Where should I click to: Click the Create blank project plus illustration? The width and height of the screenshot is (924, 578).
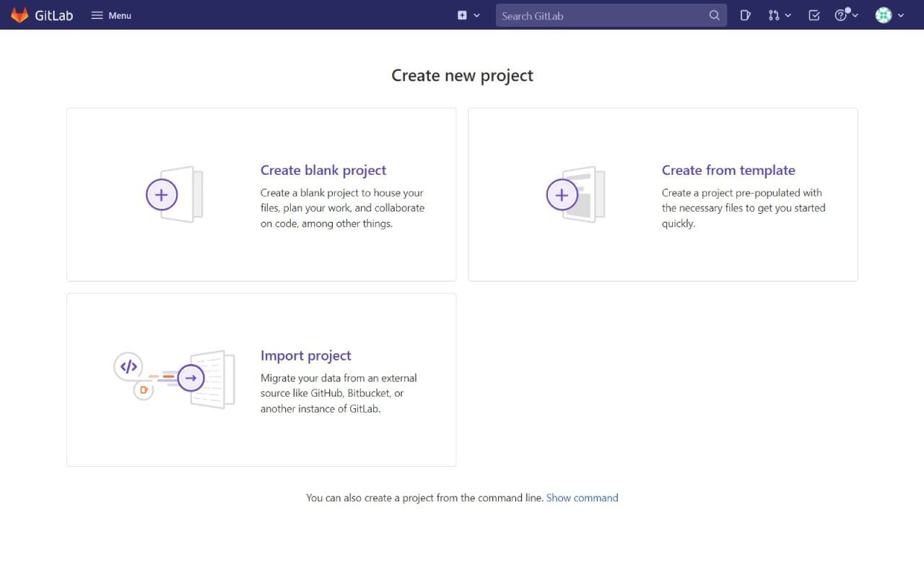(x=162, y=194)
